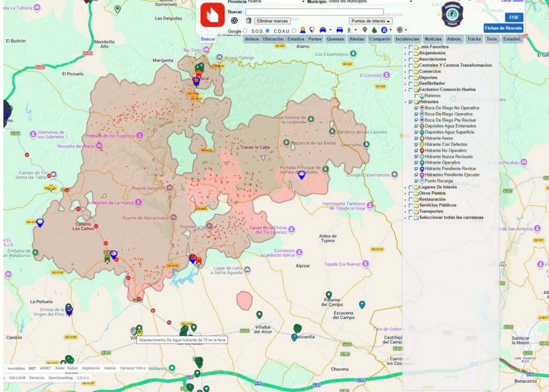
Task: Open the Quemas tab
Action: click(x=335, y=39)
